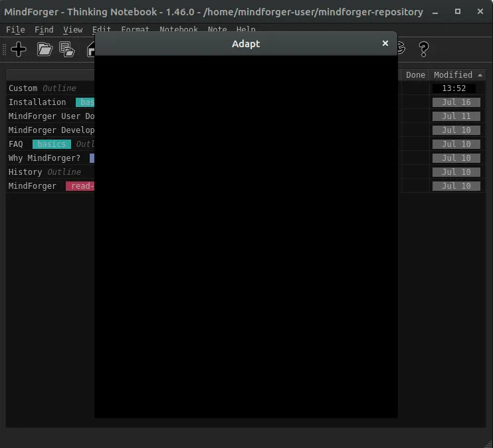Close the MindForger main window
The width and height of the screenshot is (493, 448).
480,11
